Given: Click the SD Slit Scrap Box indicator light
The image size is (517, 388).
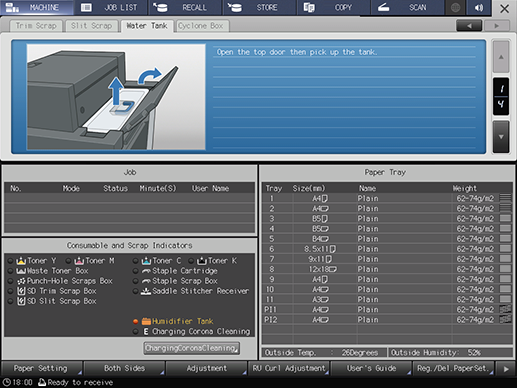Looking at the screenshot, I should [x=11, y=301].
